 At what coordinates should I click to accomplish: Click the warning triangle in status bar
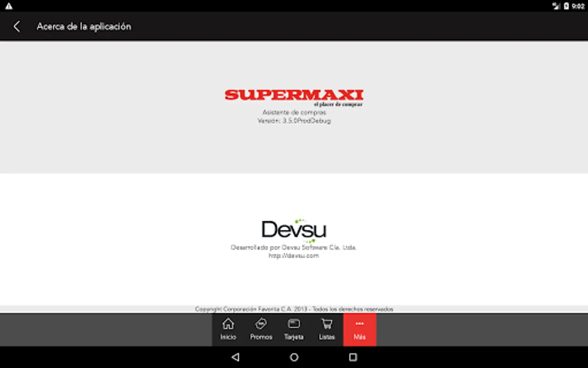[x=9, y=6]
